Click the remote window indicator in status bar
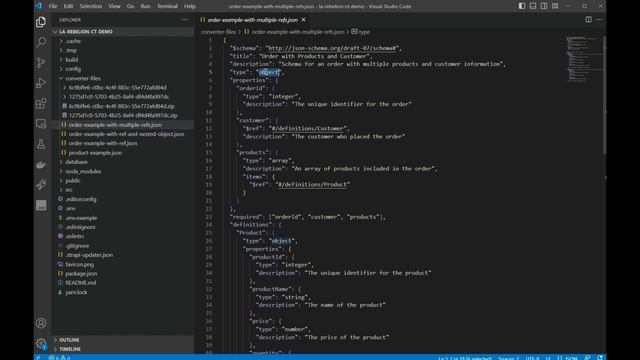 point(38,358)
